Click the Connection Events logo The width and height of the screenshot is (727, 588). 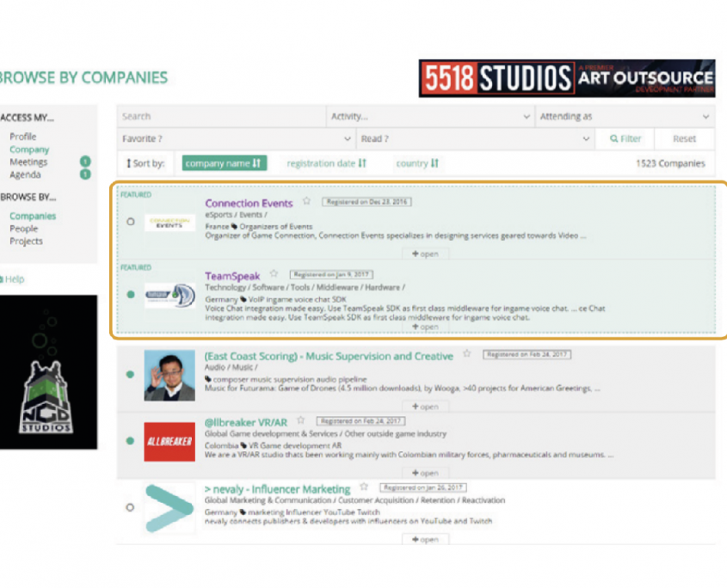169,223
